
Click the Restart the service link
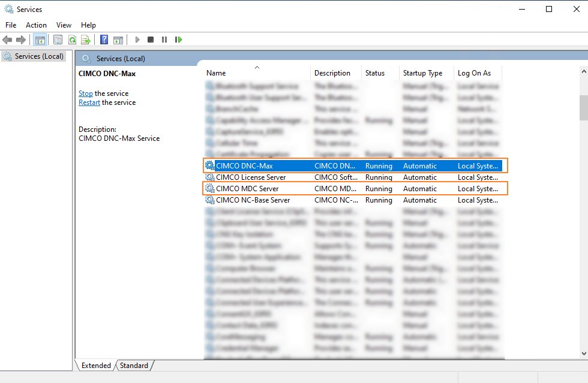(x=89, y=102)
